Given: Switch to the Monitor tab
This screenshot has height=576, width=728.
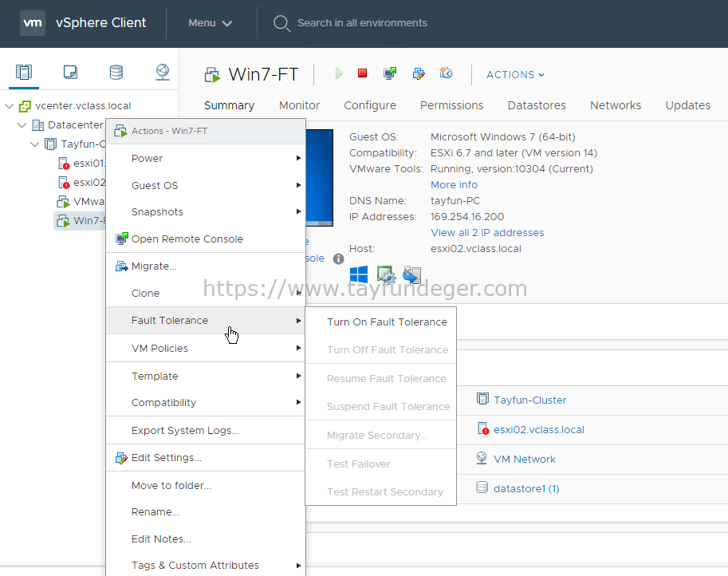Looking at the screenshot, I should [x=300, y=105].
